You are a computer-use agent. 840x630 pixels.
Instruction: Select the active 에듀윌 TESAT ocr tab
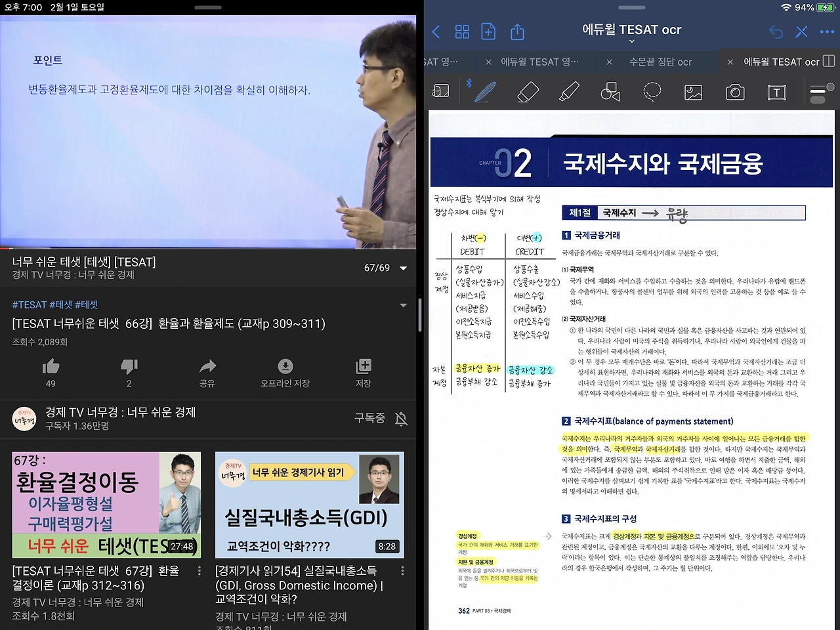pyautogui.click(x=781, y=62)
